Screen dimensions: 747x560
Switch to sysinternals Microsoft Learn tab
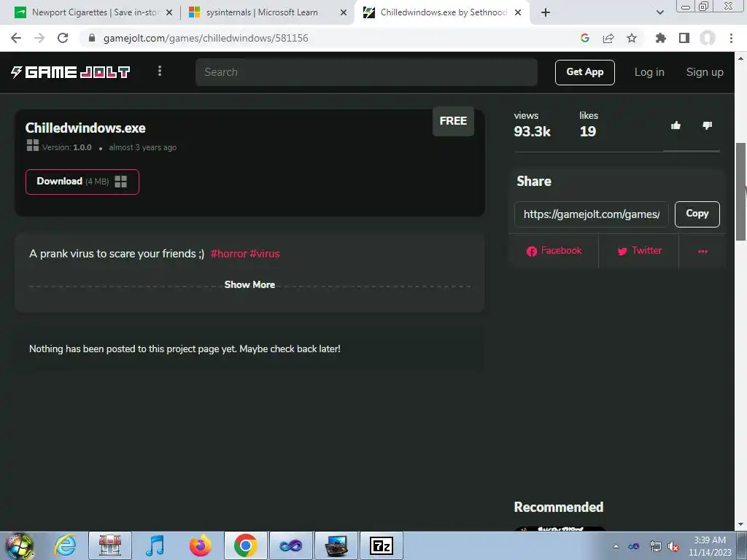(x=261, y=12)
